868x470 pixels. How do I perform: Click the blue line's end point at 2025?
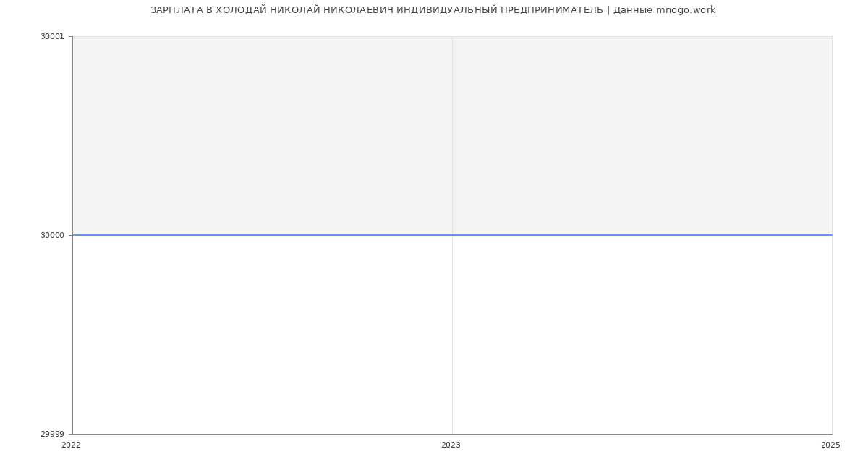(x=832, y=235)
